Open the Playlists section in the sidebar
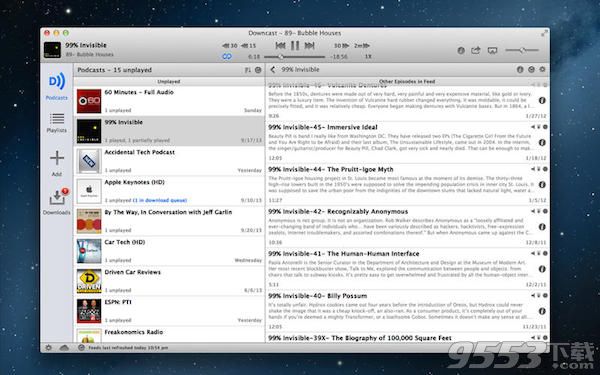Viewport: 600px width, 375px height. (57, 122)
